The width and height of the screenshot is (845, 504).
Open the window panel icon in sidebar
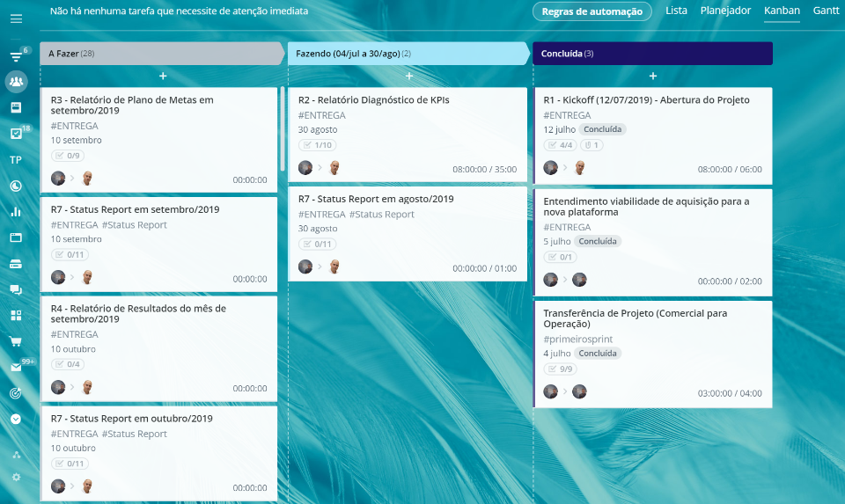tap(16, 237)
